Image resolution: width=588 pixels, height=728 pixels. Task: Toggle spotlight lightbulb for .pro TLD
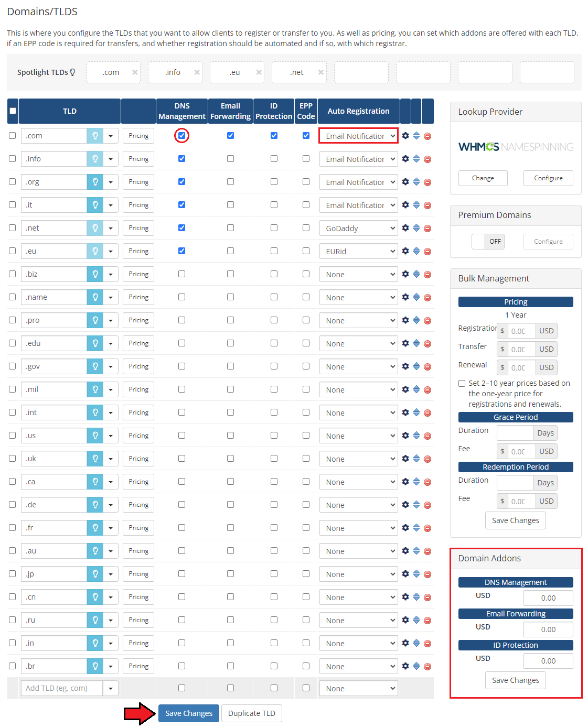[95, 320]
